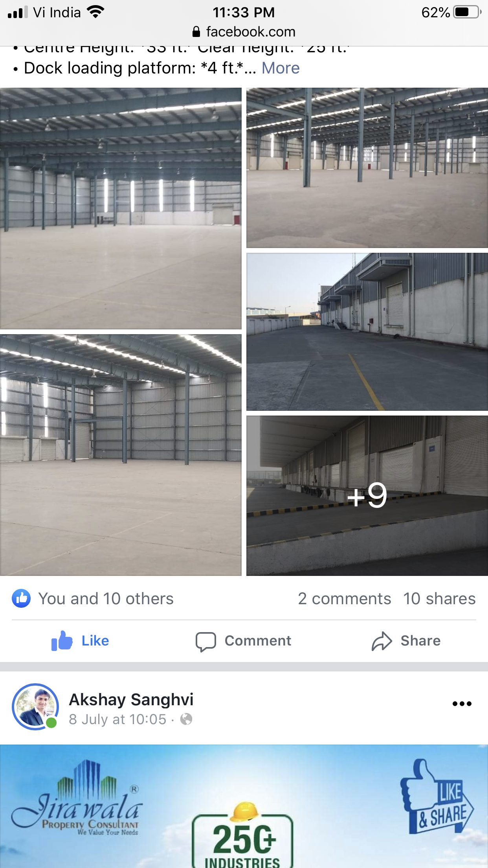Open the outdoor loading dock road photo
This screenshot has height=868, width=488.
coord(367,332)
